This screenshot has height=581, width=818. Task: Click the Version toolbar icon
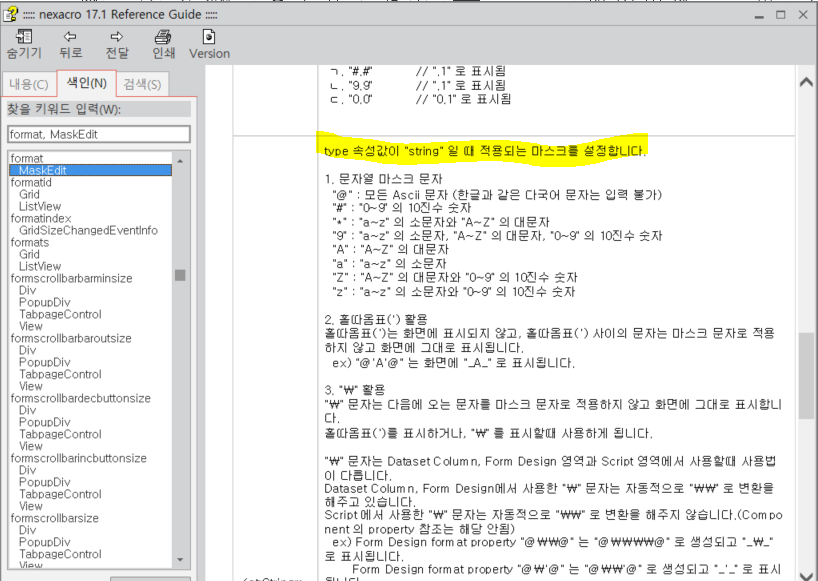(209, 37)
